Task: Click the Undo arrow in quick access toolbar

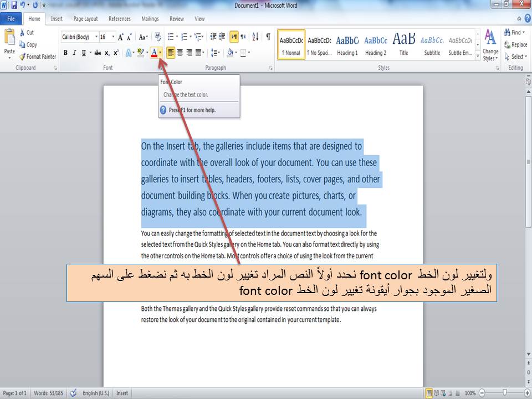Action: click(23, 5)
